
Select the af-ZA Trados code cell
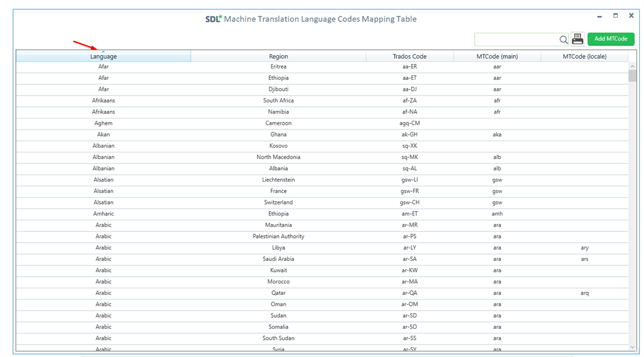pyautogui.click(x=409, y=100)
